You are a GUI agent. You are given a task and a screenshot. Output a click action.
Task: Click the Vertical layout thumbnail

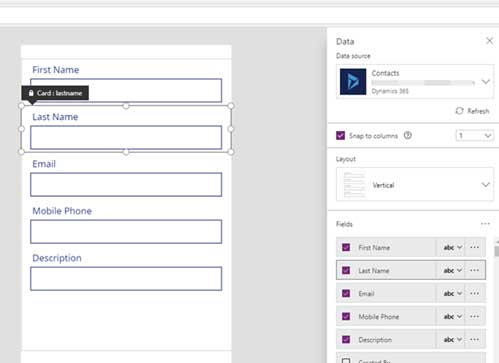[354, 184]
